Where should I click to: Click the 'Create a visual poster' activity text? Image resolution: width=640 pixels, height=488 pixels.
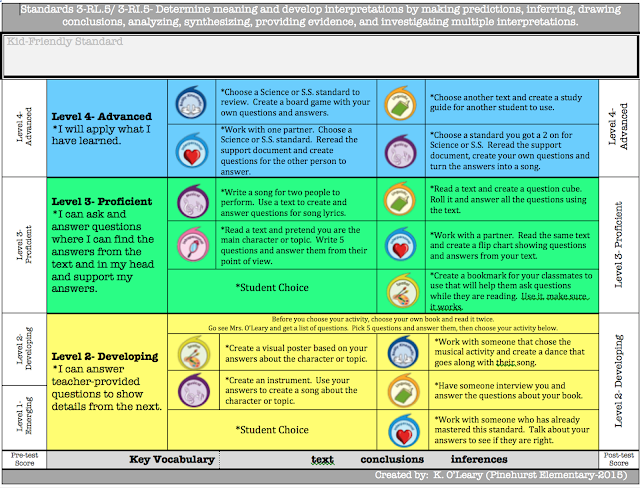pyautogui.click(x=297, y=353)
